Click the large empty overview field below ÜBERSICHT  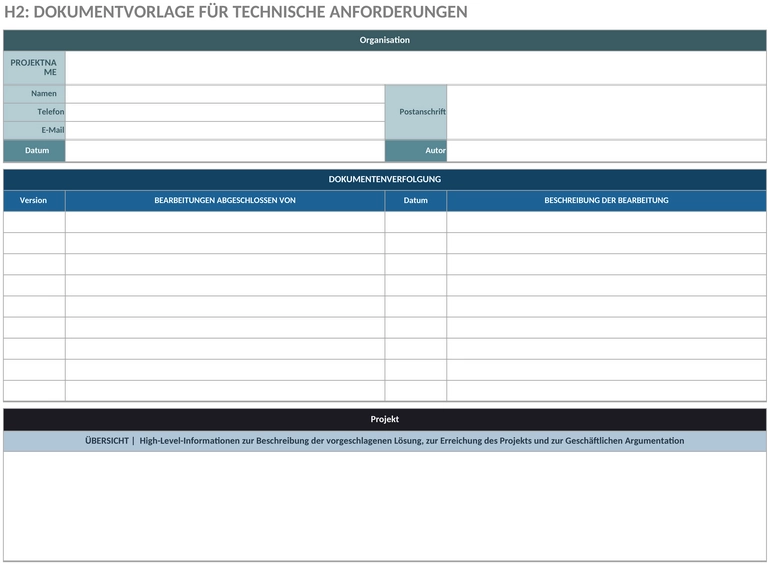tap(385, 507)
